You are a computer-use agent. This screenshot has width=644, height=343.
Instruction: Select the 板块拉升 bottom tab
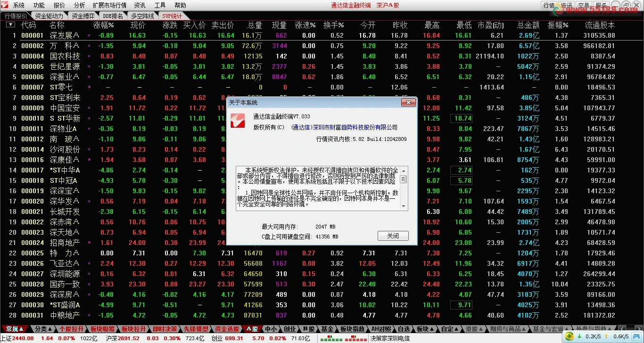(133, 329)
